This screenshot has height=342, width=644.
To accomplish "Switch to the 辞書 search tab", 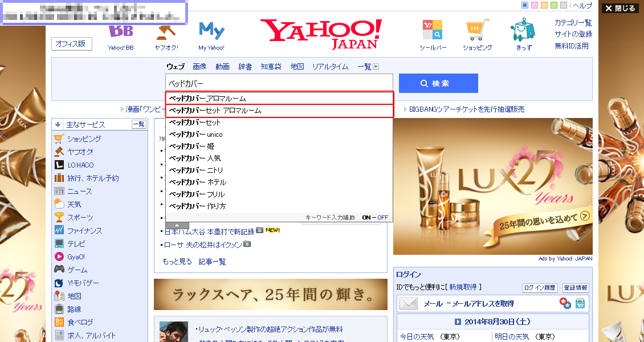I will point(245,67).
